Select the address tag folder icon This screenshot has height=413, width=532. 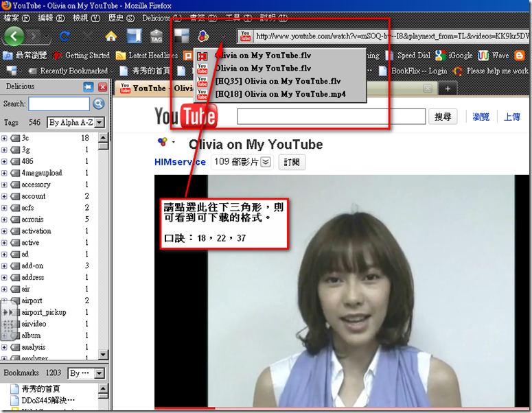(15, 277)
